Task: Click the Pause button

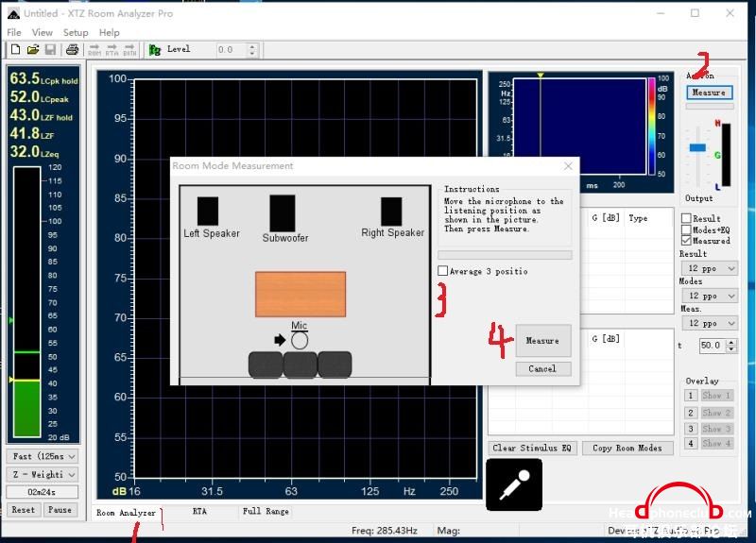Action: 60,509
